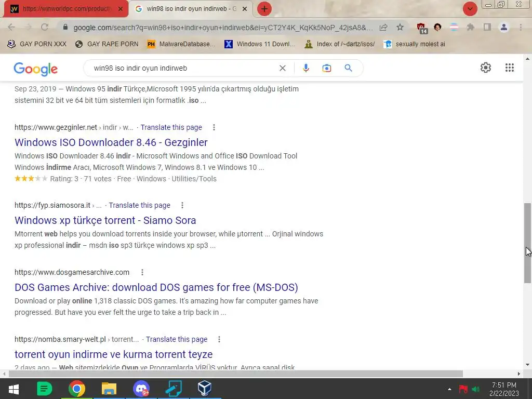Open torrent oyun indirme ve kurma result
Viewport: 532px width, 399px height.
pyautogui.click(x=113, y=354)
